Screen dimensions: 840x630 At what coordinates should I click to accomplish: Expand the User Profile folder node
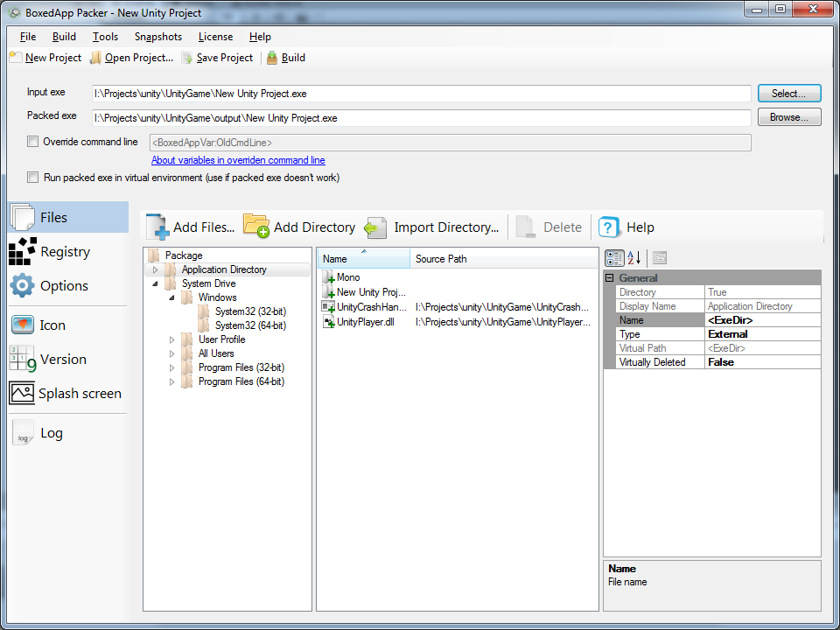point(172,339)
